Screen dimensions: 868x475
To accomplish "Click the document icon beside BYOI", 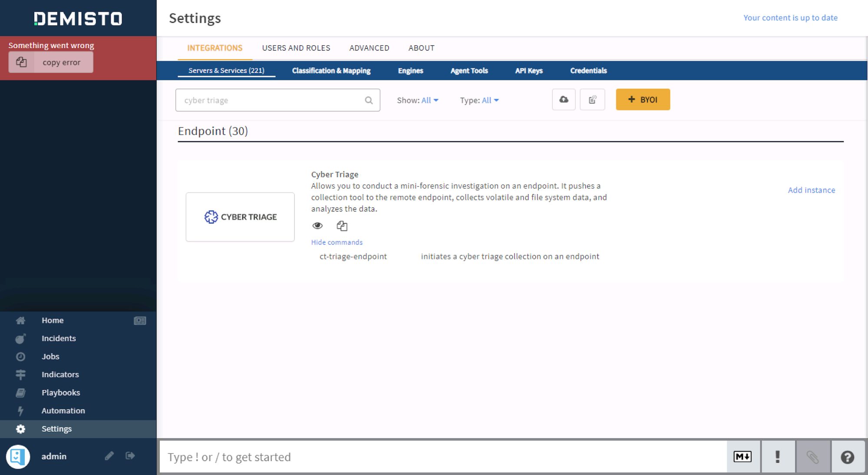I will [592, 99].
